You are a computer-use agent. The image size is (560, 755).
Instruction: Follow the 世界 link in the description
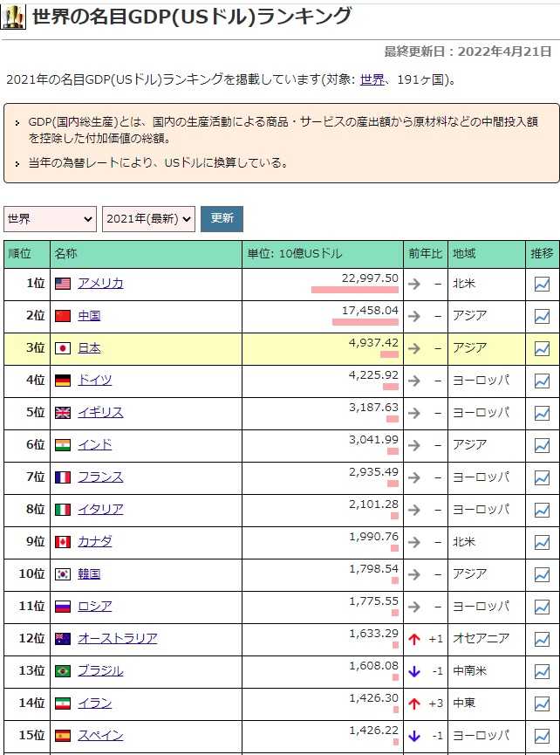[x=372, y=79]
